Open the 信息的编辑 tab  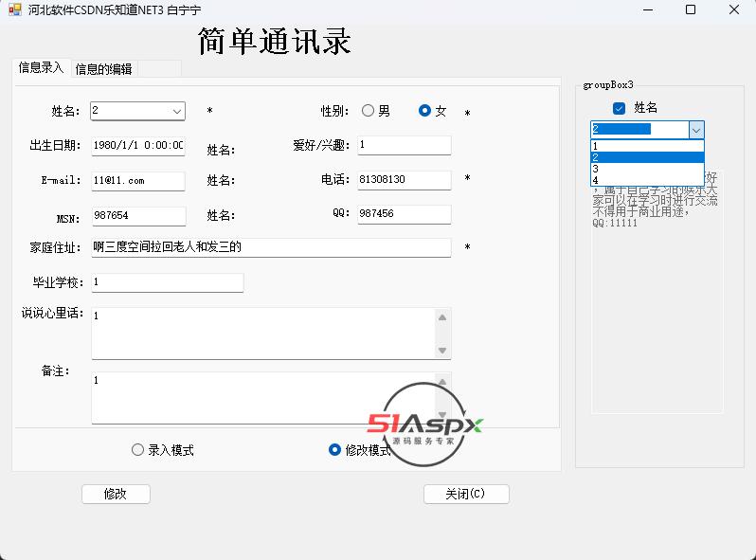[x=104, y=68]
